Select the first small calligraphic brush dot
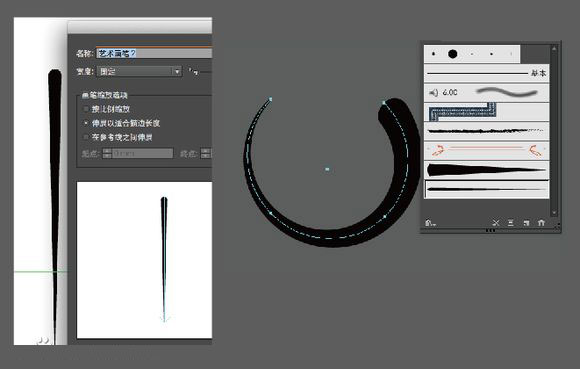Viewport: 580px width, 369px height. coord(434,54)
